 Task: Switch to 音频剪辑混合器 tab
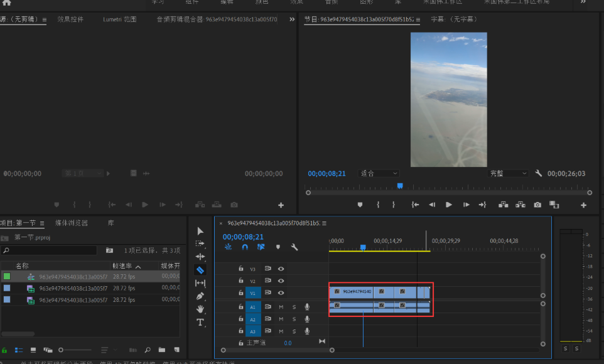[x=217, y=19]
